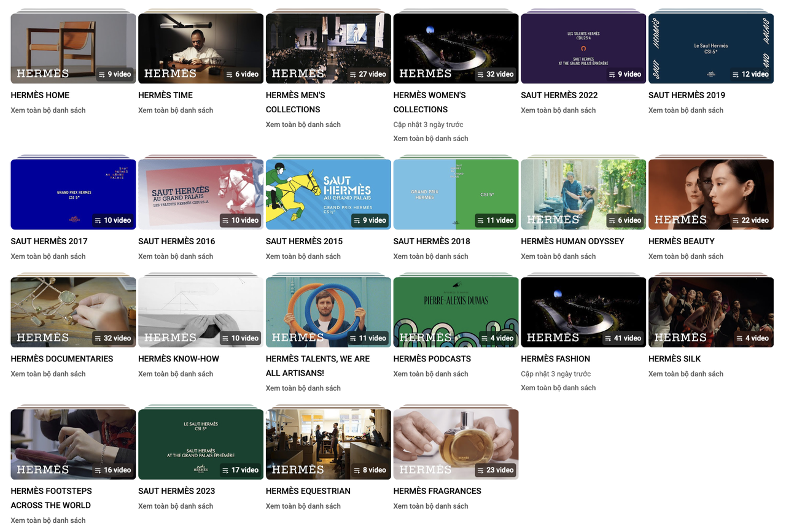Click the HERMÈS PODCASTS title
786x532 pixels.
[x=432, y=359]
